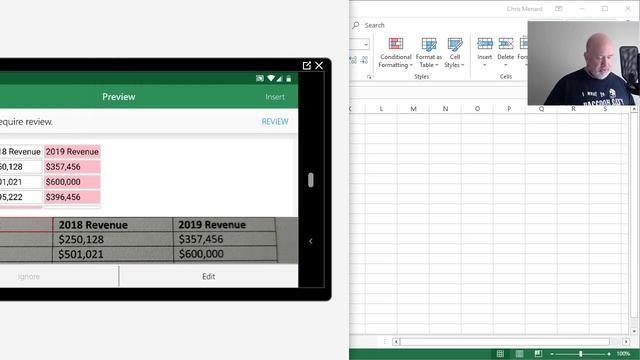Select column O header
The image size is (640, 360).
coord(477,109)
